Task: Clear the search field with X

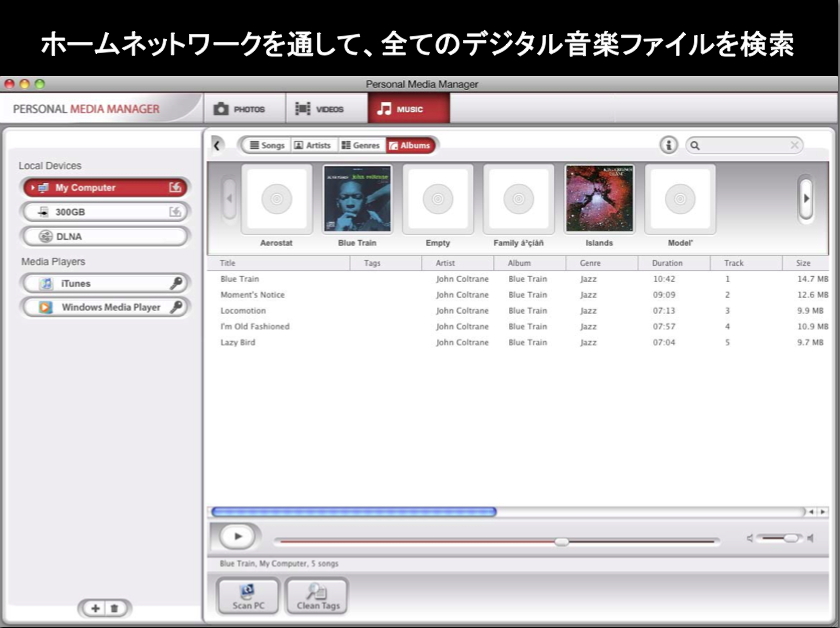Action: pos(794,145)
